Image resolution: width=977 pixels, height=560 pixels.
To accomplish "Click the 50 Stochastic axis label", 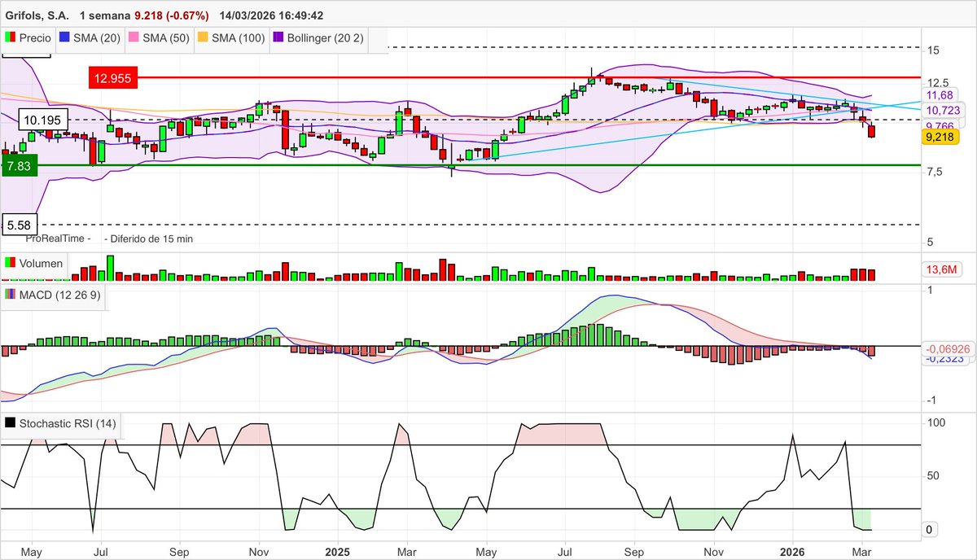I will tap(933, 476).
